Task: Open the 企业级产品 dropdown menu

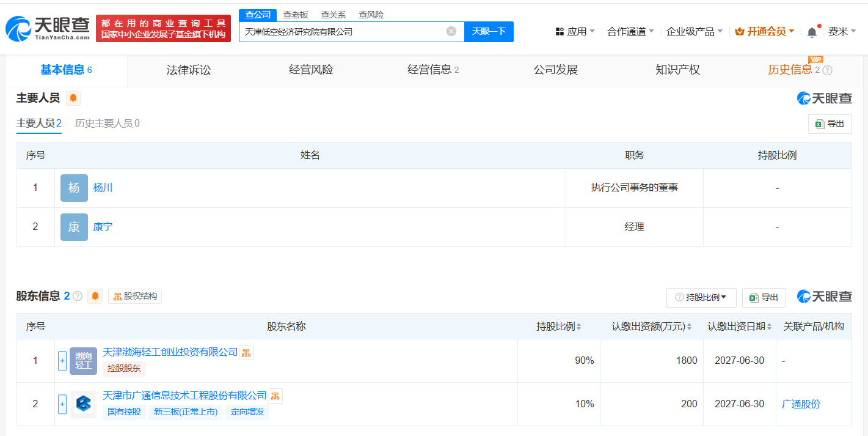Action: click(x=694, y=32)
